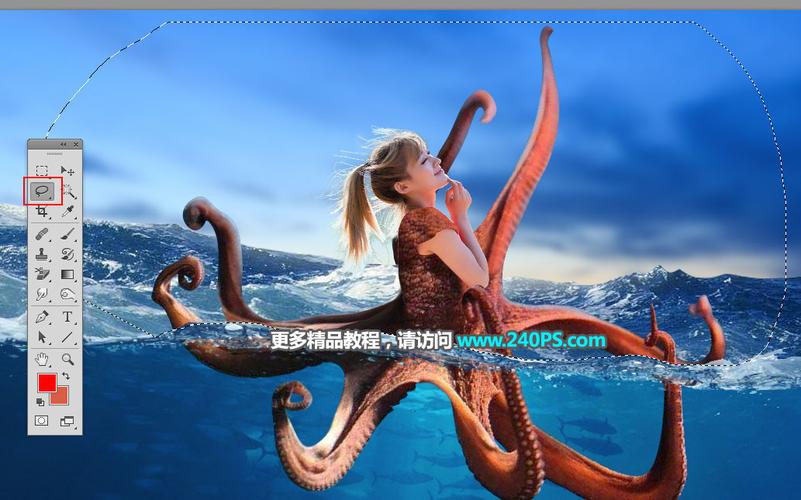Select the Magic Wand tool
This screenshot has width=801, height=500.
pos(68,192)
